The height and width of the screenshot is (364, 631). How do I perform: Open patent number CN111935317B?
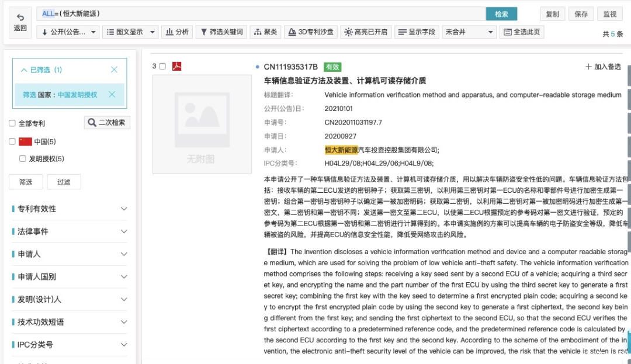click(x=290, y=67)
